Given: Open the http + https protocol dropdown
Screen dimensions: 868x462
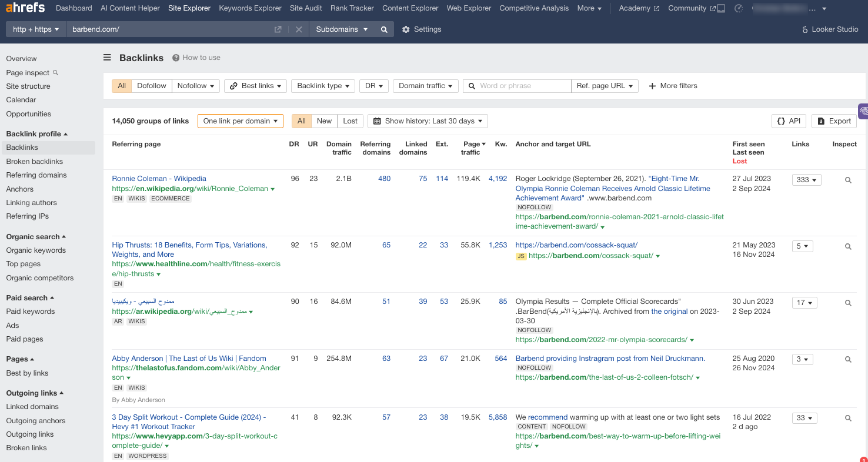Looking at the screenshot, I should [36, 29].
